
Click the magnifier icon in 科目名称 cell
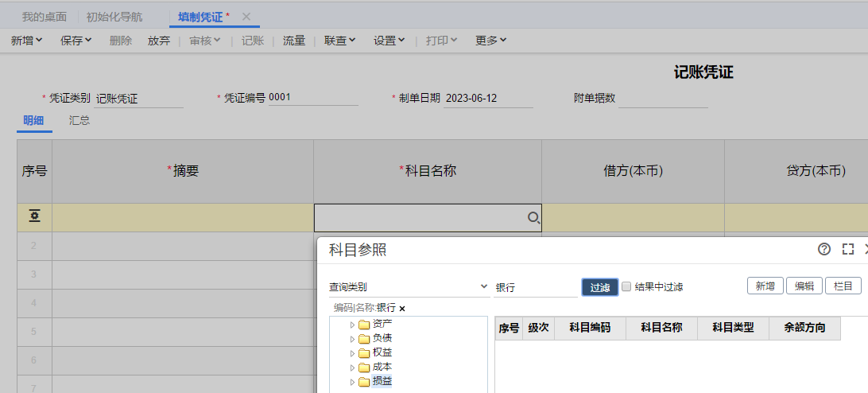tap(533, 218)
